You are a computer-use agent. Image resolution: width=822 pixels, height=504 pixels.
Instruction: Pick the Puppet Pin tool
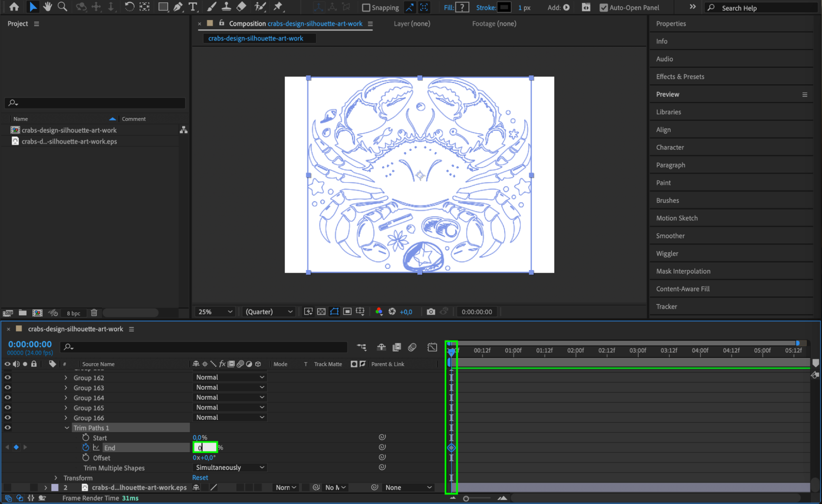[278, 7]
